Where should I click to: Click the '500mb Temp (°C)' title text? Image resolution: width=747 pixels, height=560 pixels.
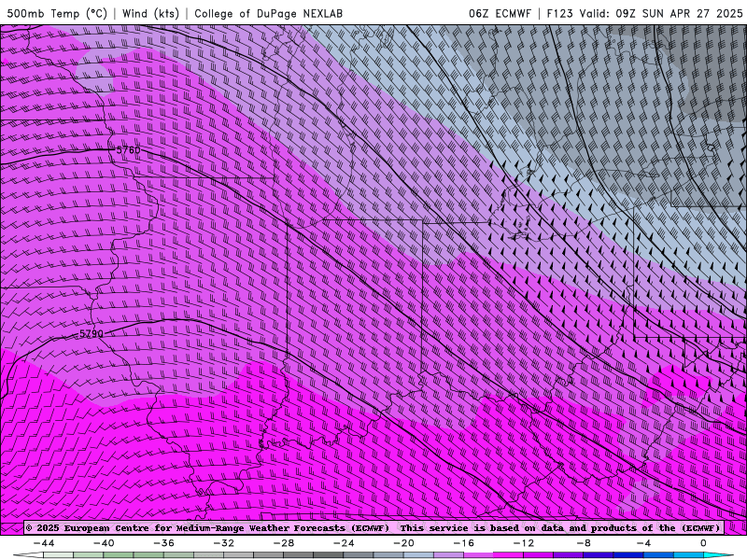point(57,13)
